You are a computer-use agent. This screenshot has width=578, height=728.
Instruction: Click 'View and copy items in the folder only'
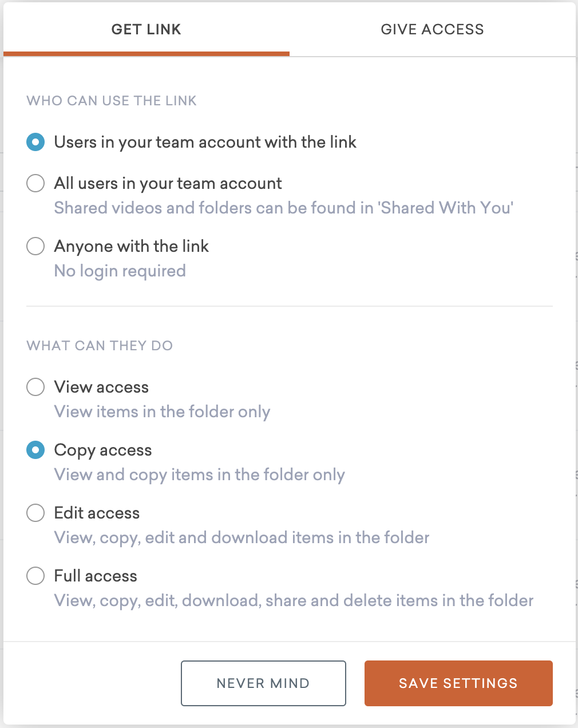click(199, 474)
